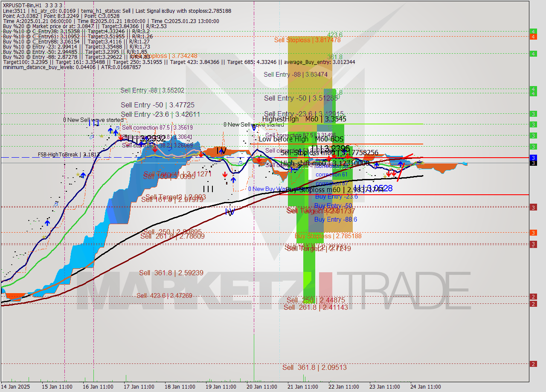Click the 'HighestHigh M60 | 3.3545' label

pos(304,119)
